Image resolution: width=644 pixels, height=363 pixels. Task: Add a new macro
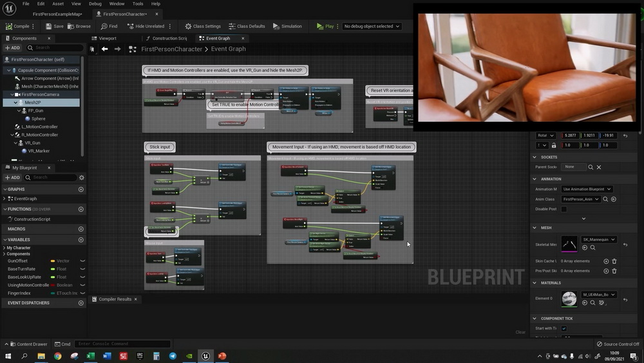[81, 229]
